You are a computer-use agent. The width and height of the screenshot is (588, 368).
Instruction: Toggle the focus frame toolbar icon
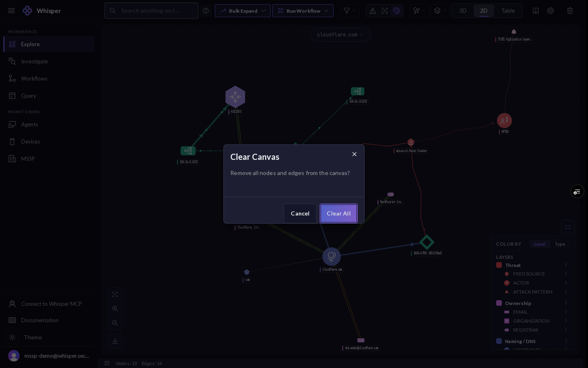385,11
